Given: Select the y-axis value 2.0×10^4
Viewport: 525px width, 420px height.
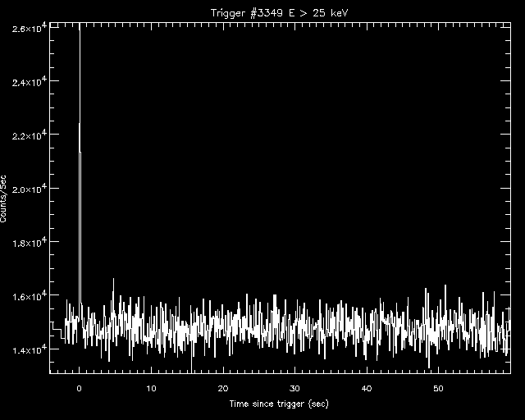Looking at the screenshot, I should tap(29, 188).
